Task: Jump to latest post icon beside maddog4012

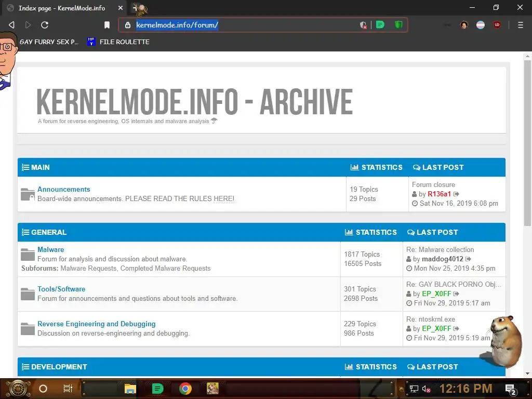Action: tap(468, 259)
